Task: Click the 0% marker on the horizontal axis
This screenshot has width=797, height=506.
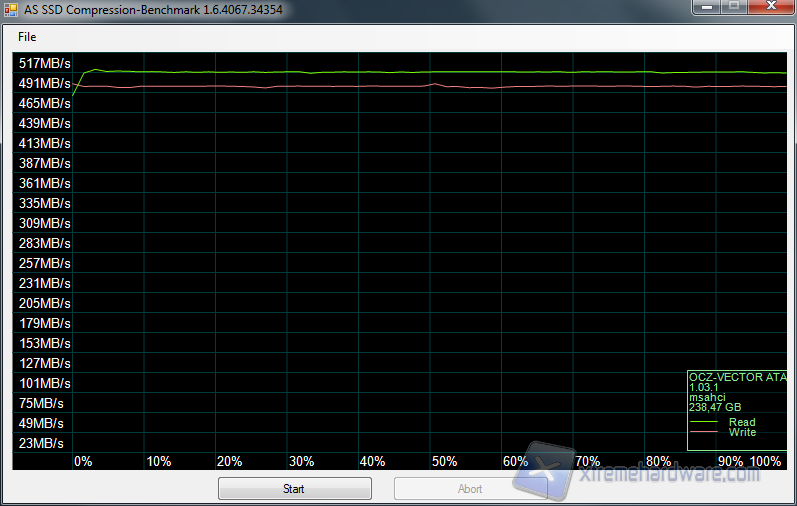Action: coord(83,461)
